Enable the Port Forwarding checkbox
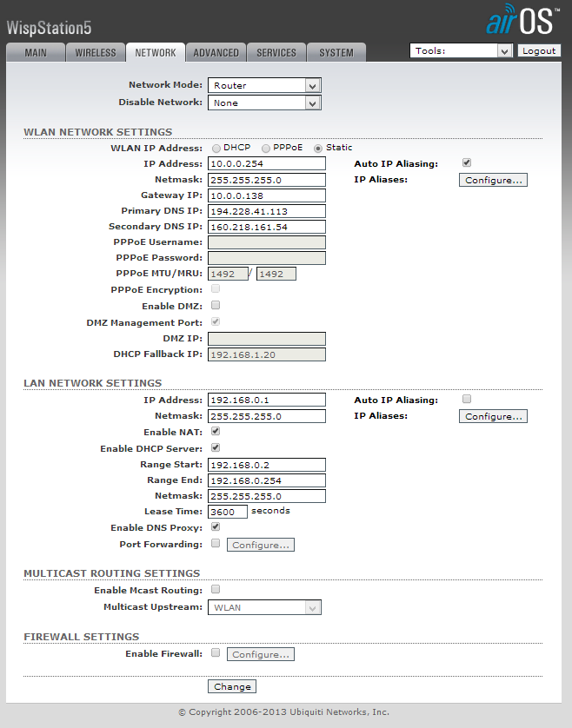 pyautogui.click(x=216, y=543)
